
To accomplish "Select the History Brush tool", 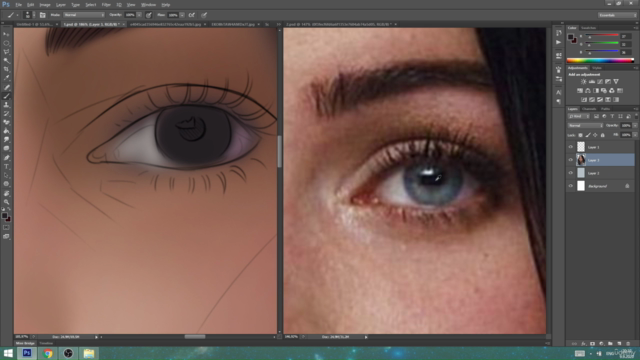I will [6, 113].
